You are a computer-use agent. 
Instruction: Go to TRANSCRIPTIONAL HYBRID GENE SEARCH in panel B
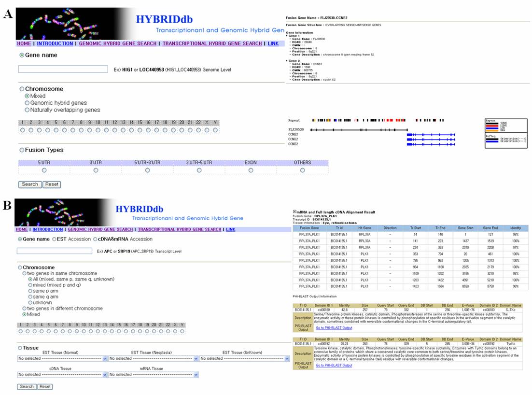coord(180,229)
